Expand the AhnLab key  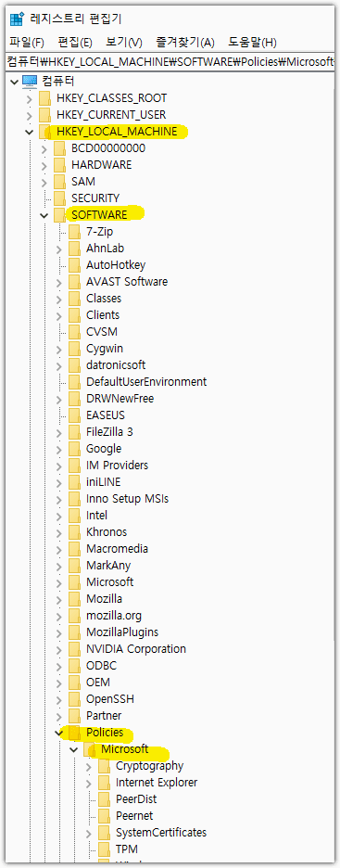[x=58, y=249]
